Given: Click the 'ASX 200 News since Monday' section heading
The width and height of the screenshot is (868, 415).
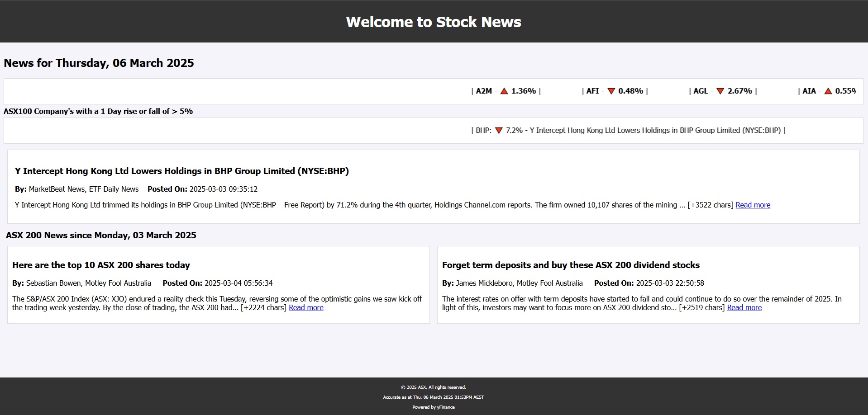Looking at the screenshot, I should tap(101, 235).
